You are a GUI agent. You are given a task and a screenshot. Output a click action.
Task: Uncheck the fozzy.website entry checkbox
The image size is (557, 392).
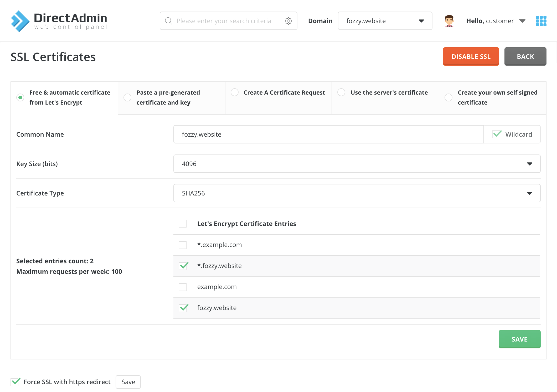[x=183, y=308]
